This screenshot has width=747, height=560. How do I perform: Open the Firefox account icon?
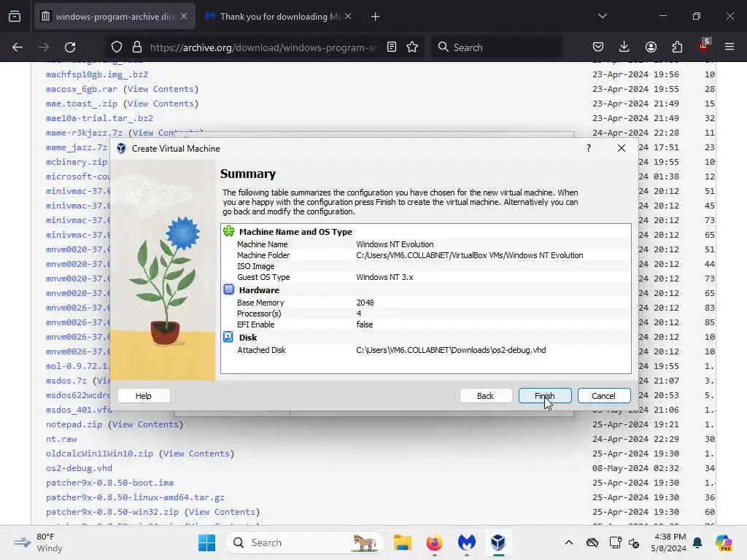[x=651, y=47]
